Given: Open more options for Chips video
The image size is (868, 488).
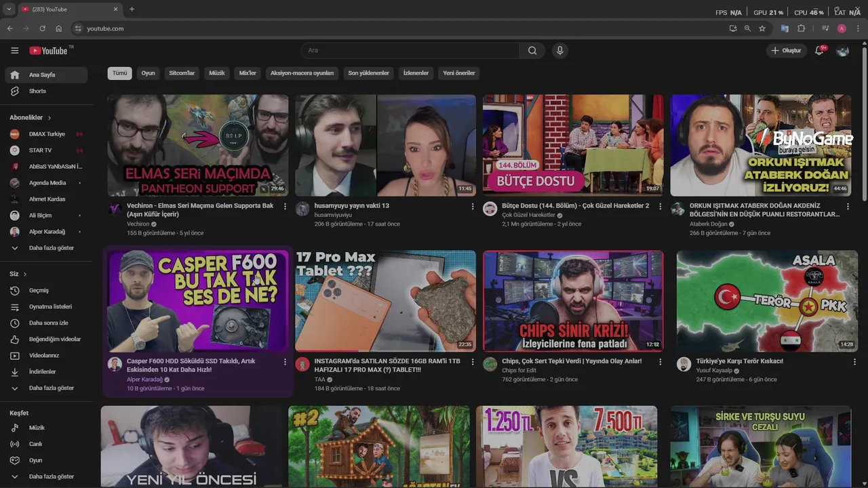Looking at the screenshot, I should [660, 362].
